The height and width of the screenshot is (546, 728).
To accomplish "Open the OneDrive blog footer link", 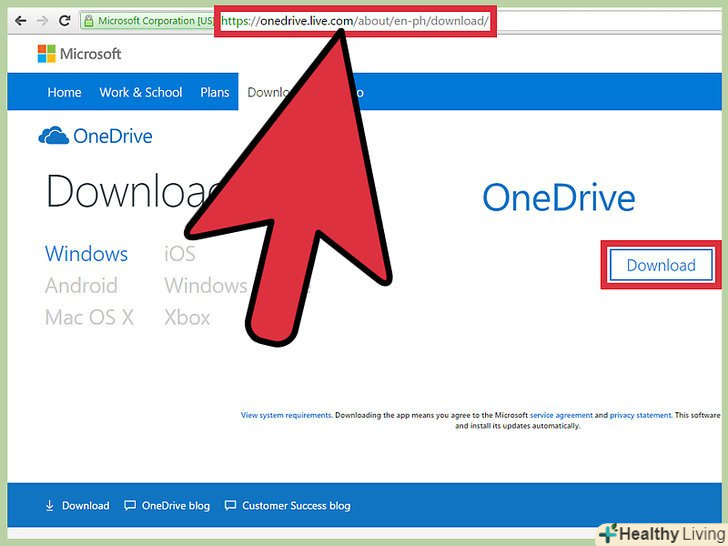I will [x=176, y=506].
